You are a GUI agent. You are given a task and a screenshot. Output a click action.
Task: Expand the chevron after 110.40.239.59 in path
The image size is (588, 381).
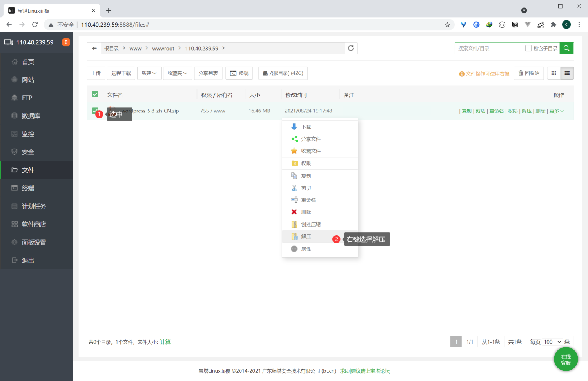pos(223,48)
